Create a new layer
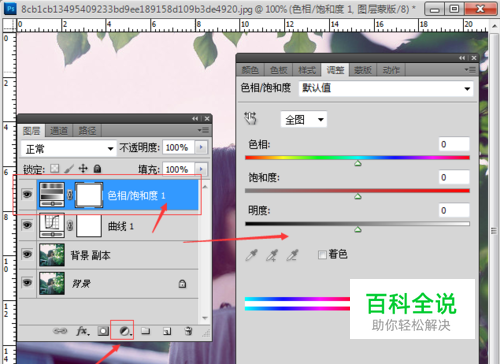The width and height of the screenshot is (500, 364). (167, 331)
